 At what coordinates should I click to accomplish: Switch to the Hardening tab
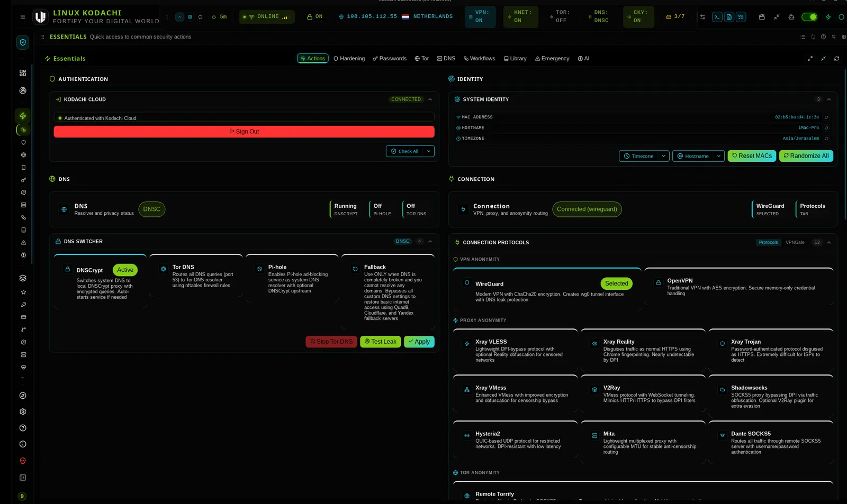point(349,59)
